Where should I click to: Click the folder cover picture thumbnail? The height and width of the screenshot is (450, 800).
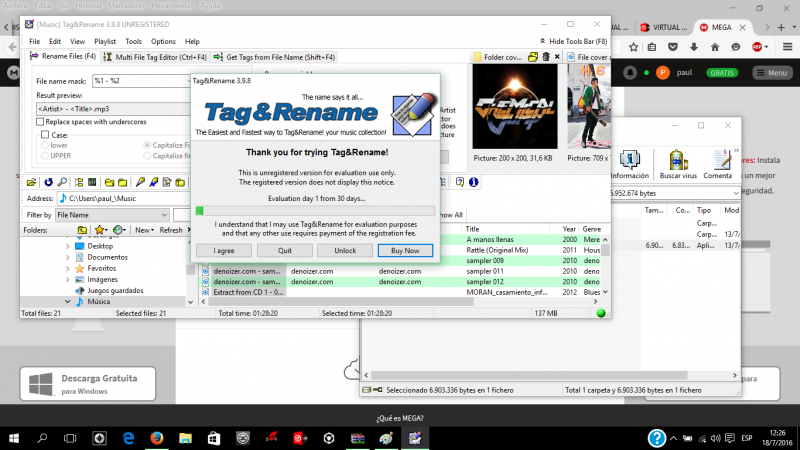[515, 107]
